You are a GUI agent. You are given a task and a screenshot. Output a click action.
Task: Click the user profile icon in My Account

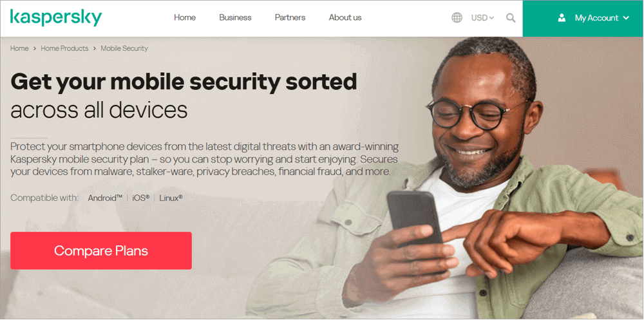pos(562,17)
